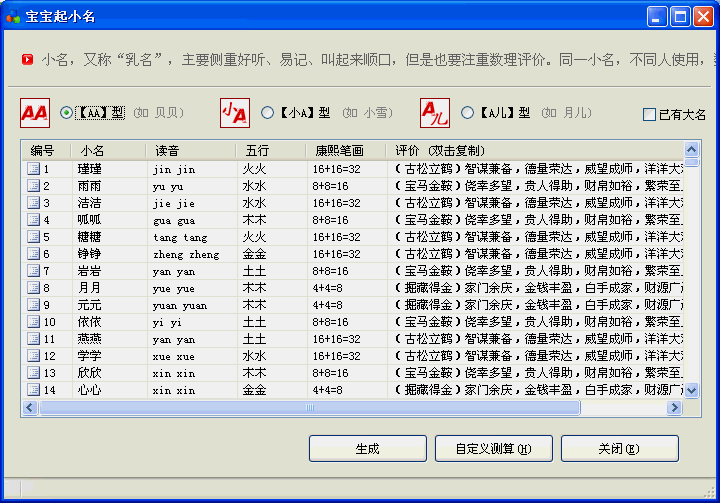
Task: Click the pinyin xue xue cell
Action: pos(174,356)
